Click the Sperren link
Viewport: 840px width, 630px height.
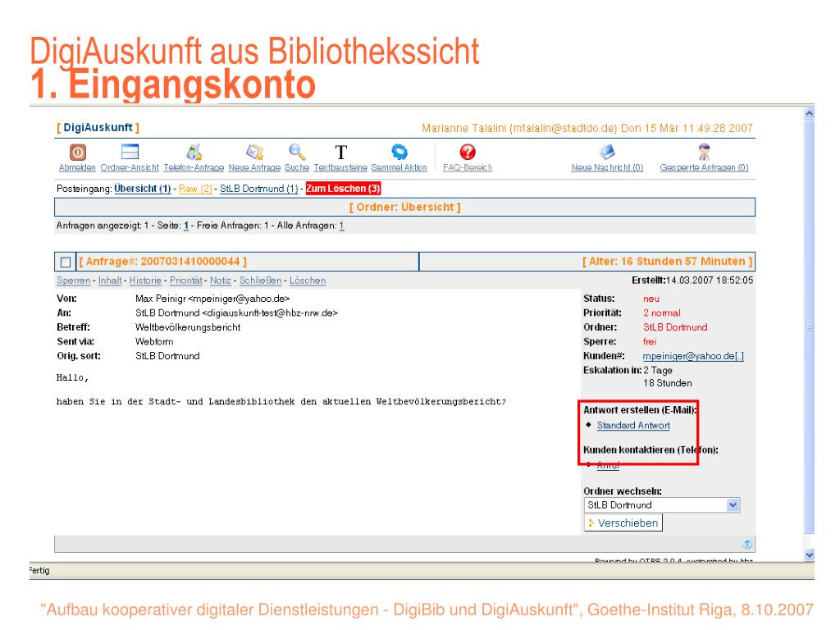(x=74, y=281)
